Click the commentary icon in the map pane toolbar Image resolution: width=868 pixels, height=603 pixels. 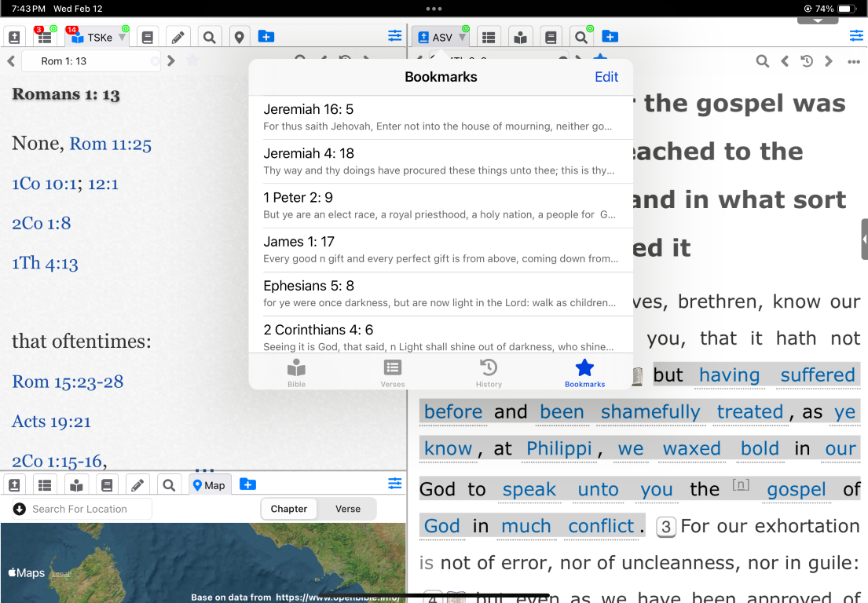click(76, 484)
